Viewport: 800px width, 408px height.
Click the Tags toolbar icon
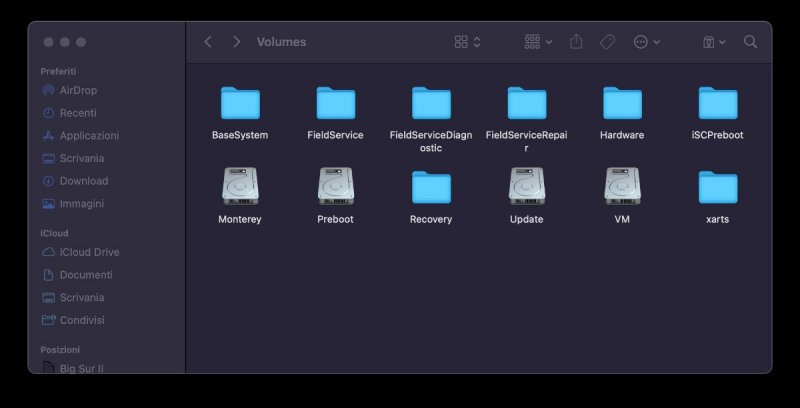click(x=607, y=42)
